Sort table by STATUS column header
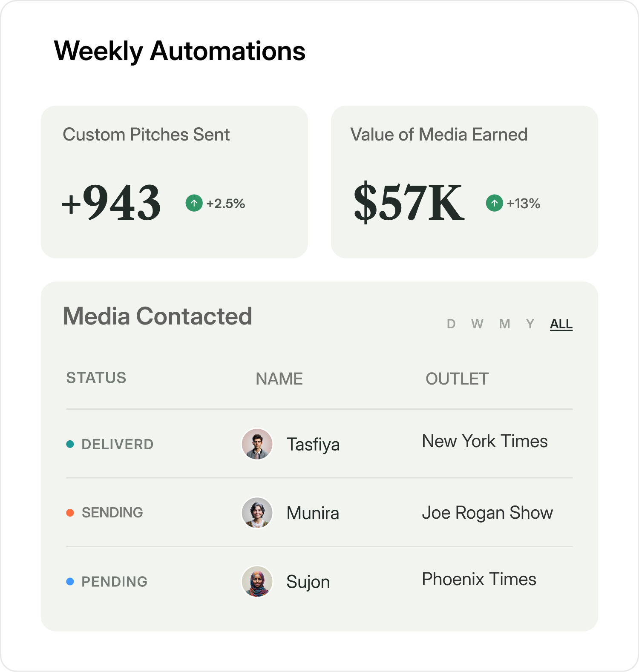 click(96, 378)
